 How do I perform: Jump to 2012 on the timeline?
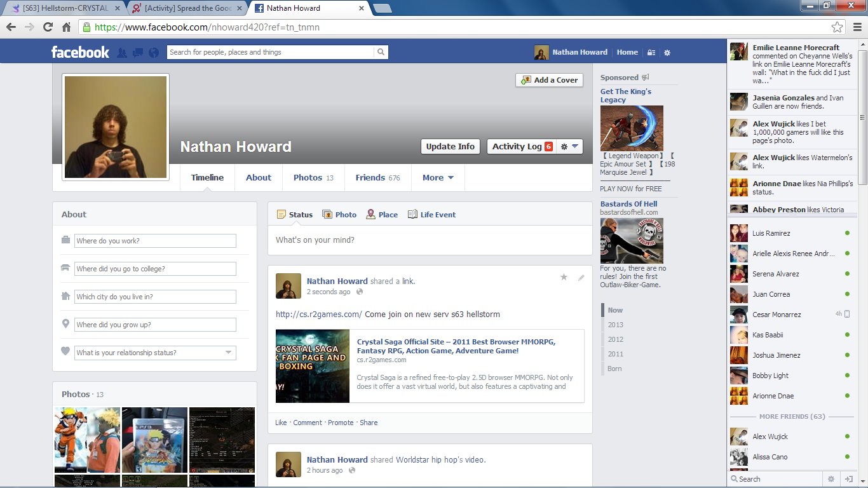[615, 339]
